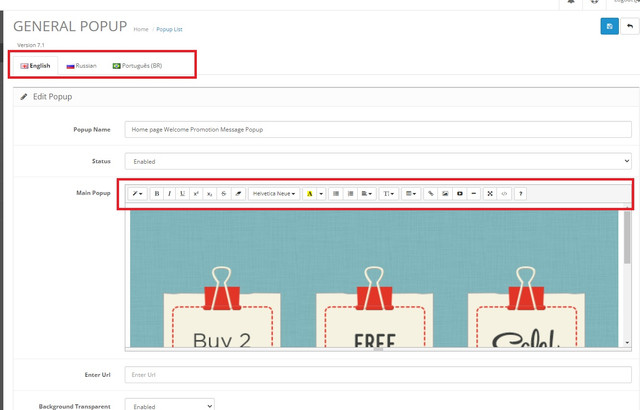Image resolution: width=640 pixels, height=410 pixels.
Task: Click the Home breadcrumb link
Action: [x=141, y=29]
